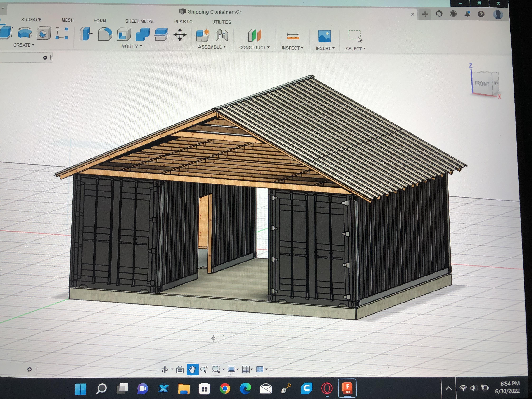Collapse the browser panel with minus button
This screenshot has width=532, height=399.
[45, 58]
